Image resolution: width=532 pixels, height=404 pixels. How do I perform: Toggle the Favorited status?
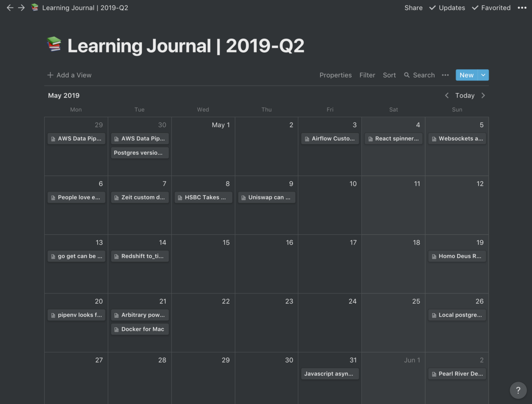[491, 8]
